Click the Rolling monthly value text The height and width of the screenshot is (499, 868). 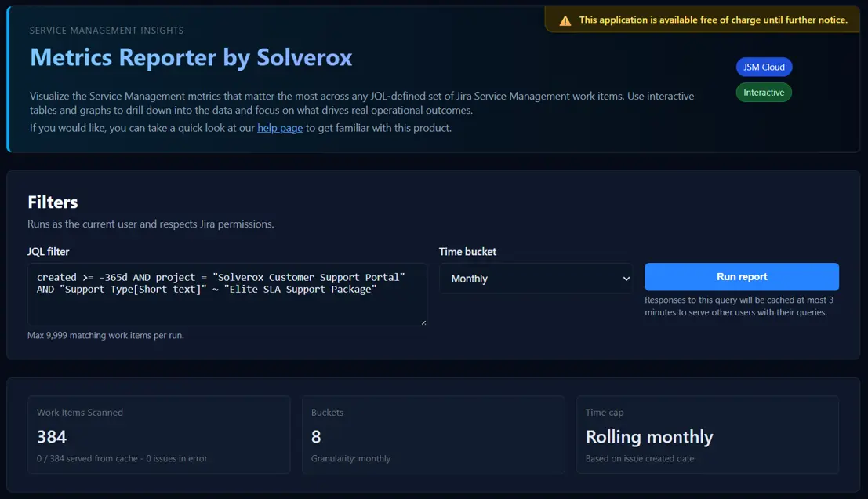649,437
